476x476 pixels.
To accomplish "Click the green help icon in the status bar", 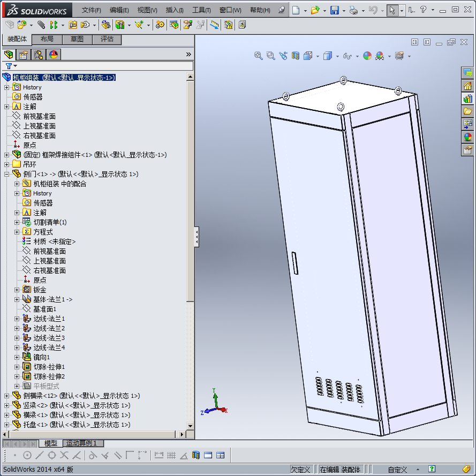I will (x=432, y=469).
